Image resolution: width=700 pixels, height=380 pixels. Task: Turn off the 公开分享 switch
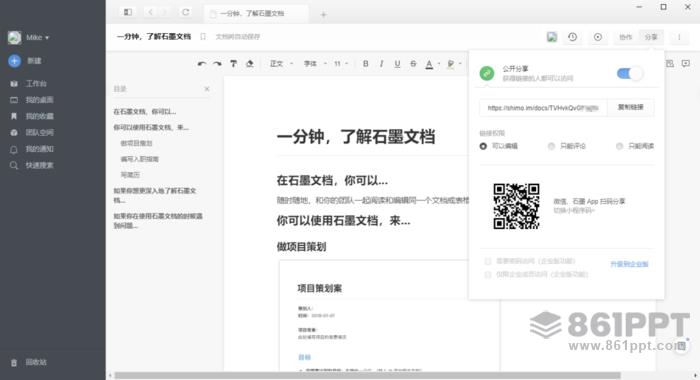click(629, 73)
